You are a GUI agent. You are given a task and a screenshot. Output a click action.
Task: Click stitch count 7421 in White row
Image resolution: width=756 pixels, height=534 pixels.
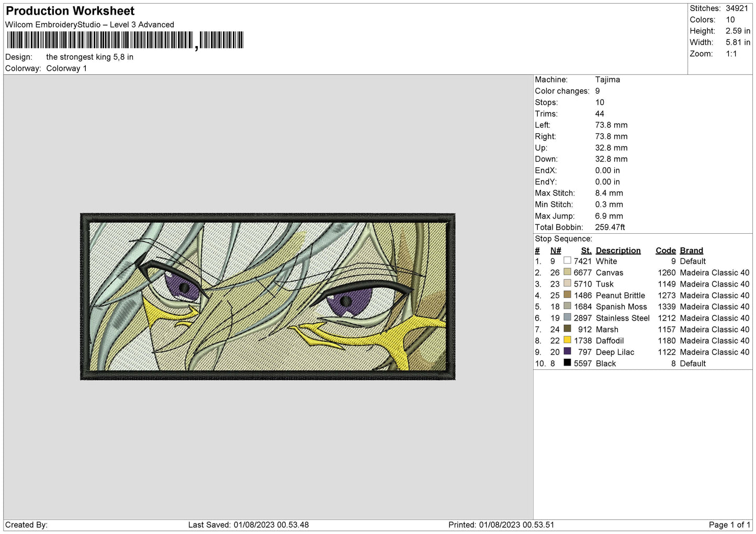582,261
